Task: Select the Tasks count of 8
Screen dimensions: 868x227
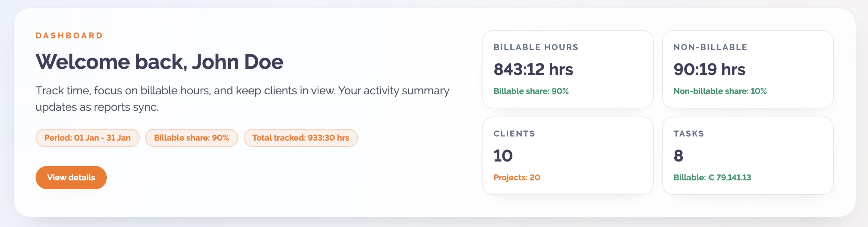Action: point(677,156)
